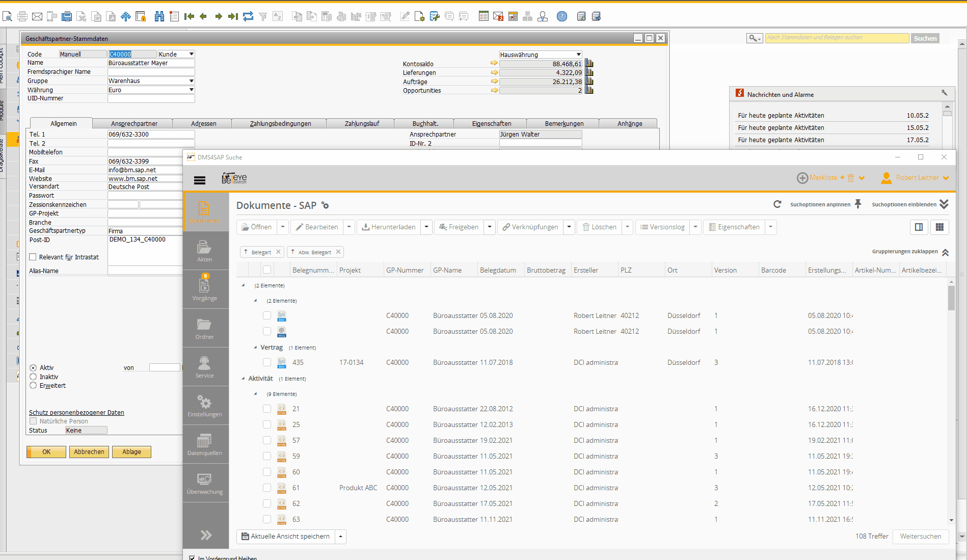Open the Überwachung sidebar icon
This screenshot has height=560, width=967.
[x=204, y=483]
